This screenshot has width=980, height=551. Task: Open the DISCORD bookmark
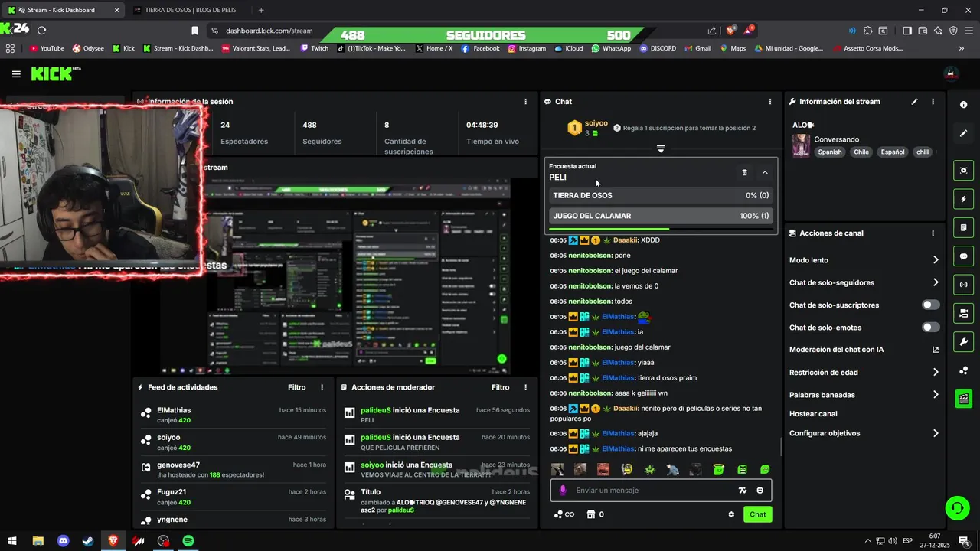coord(658,48)
